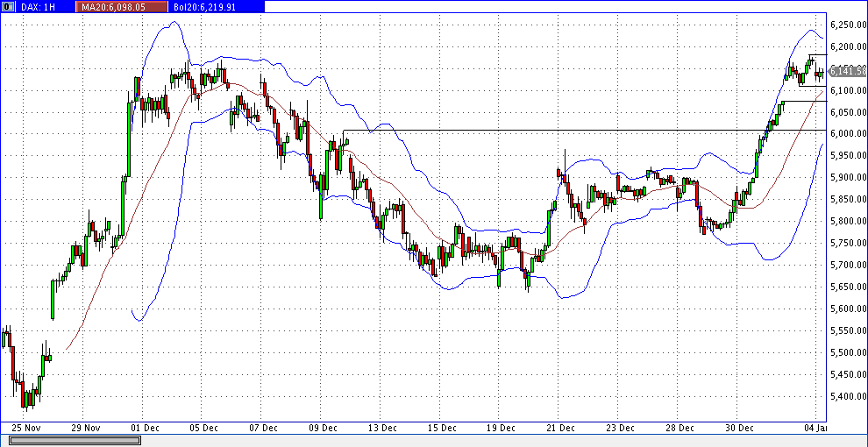Click the 6,000.00 price axis label
This screenshot has width=868, height=447.
(x=848, y=134)
